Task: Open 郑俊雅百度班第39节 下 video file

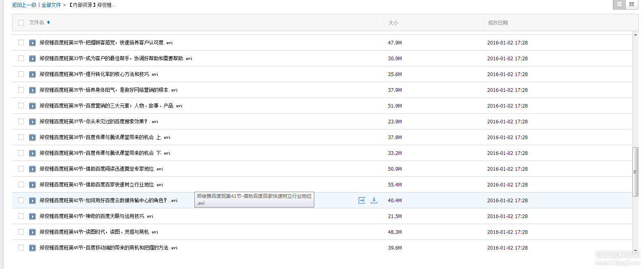Action: tap(105, 153)
